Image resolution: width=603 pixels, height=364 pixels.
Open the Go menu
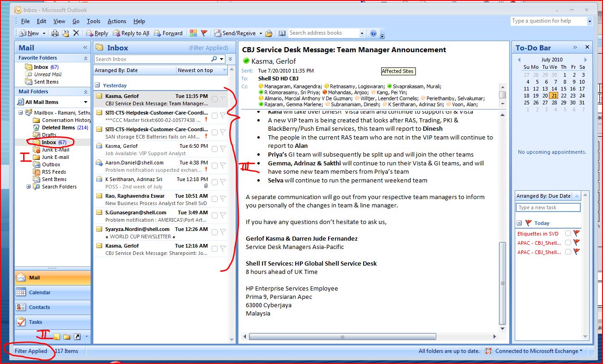(76, 21)
